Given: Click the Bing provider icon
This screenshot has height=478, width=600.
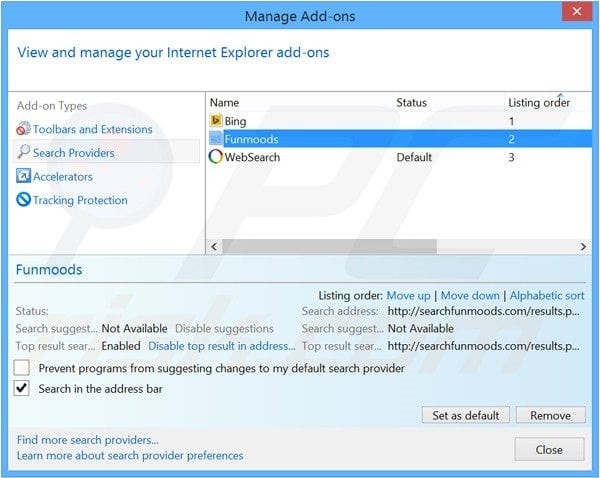Looking at the screenshot, I should [216, 121].
